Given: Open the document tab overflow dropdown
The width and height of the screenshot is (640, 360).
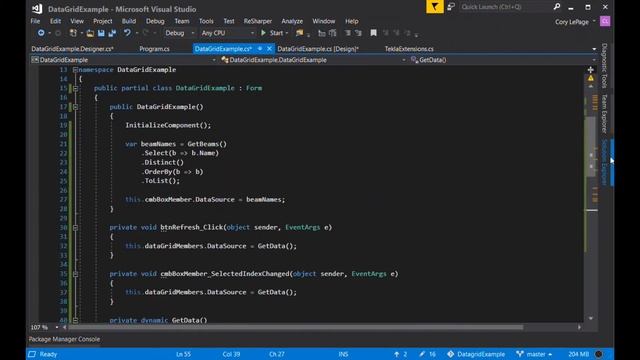Looking at the screenshot, I should (594, 49).
